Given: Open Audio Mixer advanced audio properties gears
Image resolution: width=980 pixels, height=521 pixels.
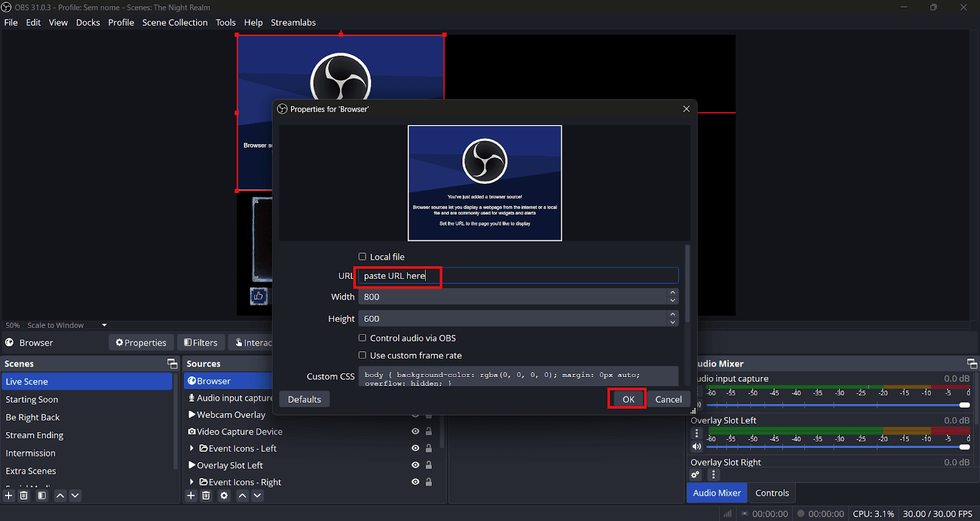Looking at the screenshot, I should 696,474.
